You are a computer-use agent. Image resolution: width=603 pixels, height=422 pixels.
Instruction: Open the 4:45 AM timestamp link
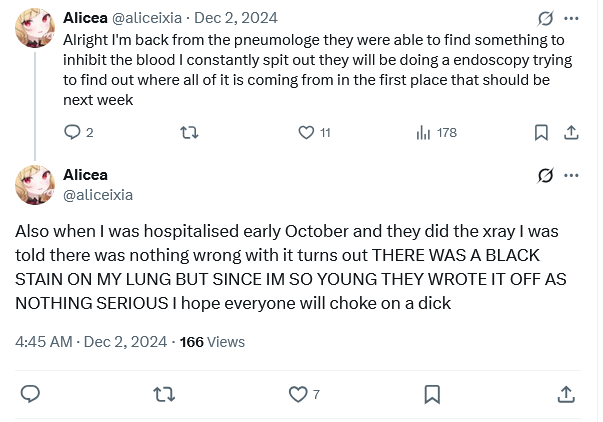click(44, 341)
